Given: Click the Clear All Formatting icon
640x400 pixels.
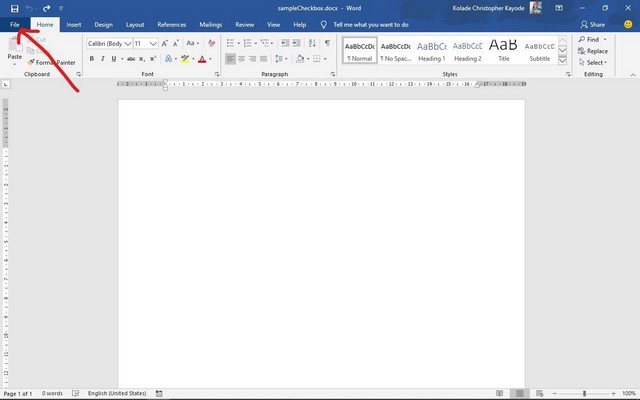Looking at the screenshot, I should pos(210,44).
